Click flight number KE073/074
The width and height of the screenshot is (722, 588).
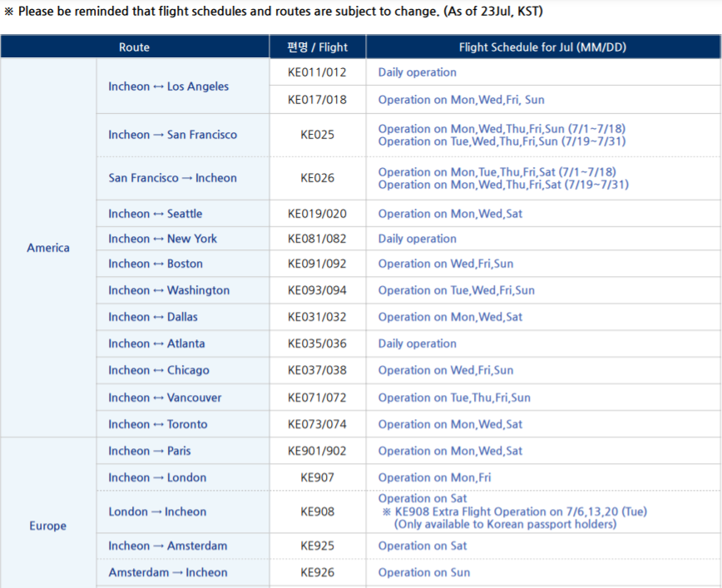[x=317, y=424]
